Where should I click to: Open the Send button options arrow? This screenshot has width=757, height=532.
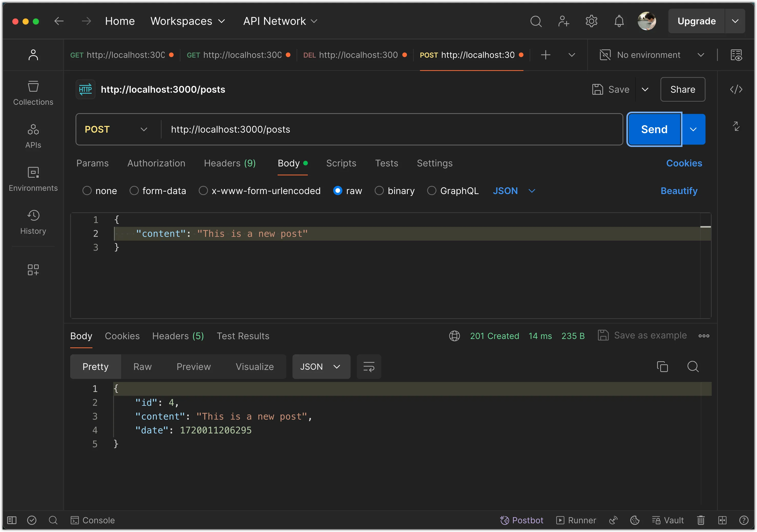[693, 129]
